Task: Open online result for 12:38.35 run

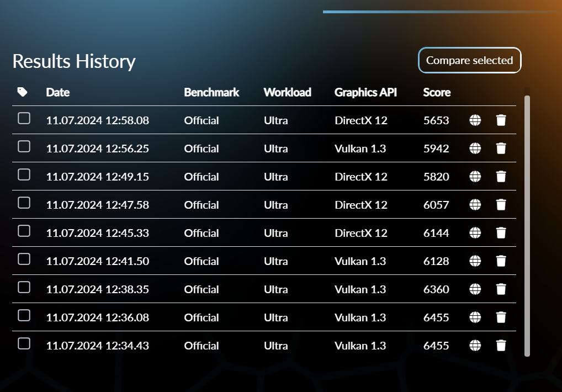Action: pyautogui.click(x=475, y=289)
